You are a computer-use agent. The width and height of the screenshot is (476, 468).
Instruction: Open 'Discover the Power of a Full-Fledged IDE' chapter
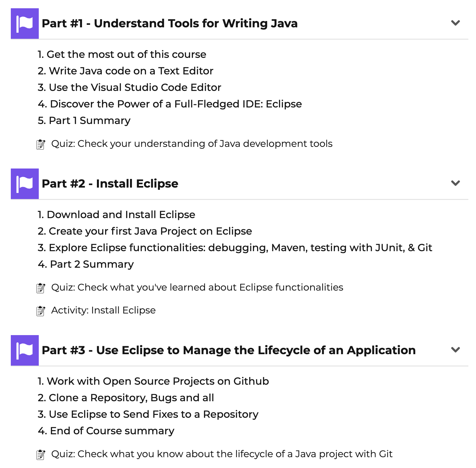coord(170,104)
